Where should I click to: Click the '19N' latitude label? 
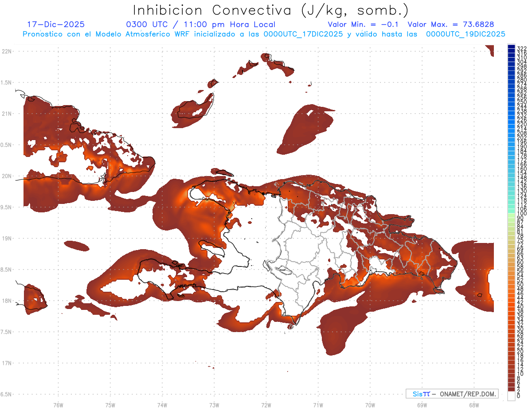pyautogui.click(x=7, y=238)
